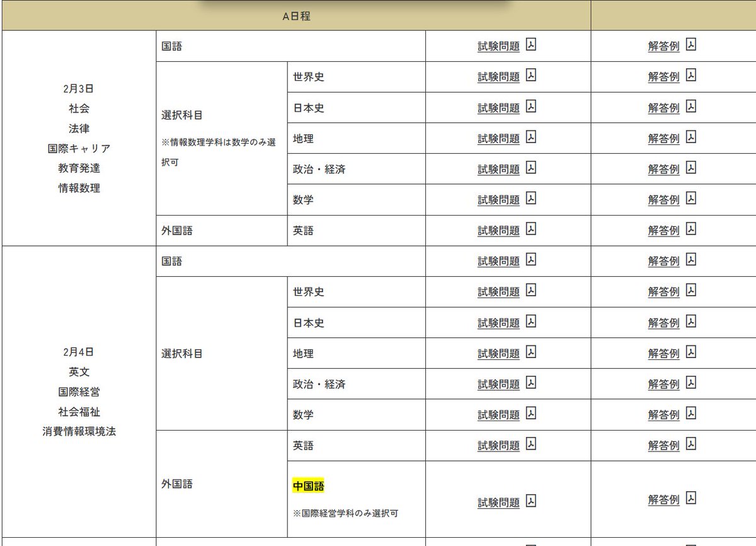Open the 試験問題 link for 英語 on 2月4日

point(498,445)
